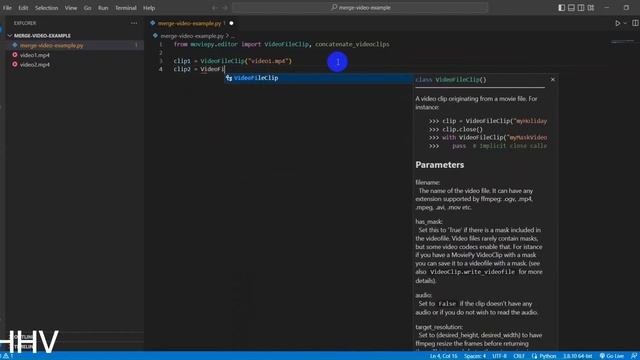
Task: Change Spaces: 4 indentation setting
Action: (x=475, y=356)
